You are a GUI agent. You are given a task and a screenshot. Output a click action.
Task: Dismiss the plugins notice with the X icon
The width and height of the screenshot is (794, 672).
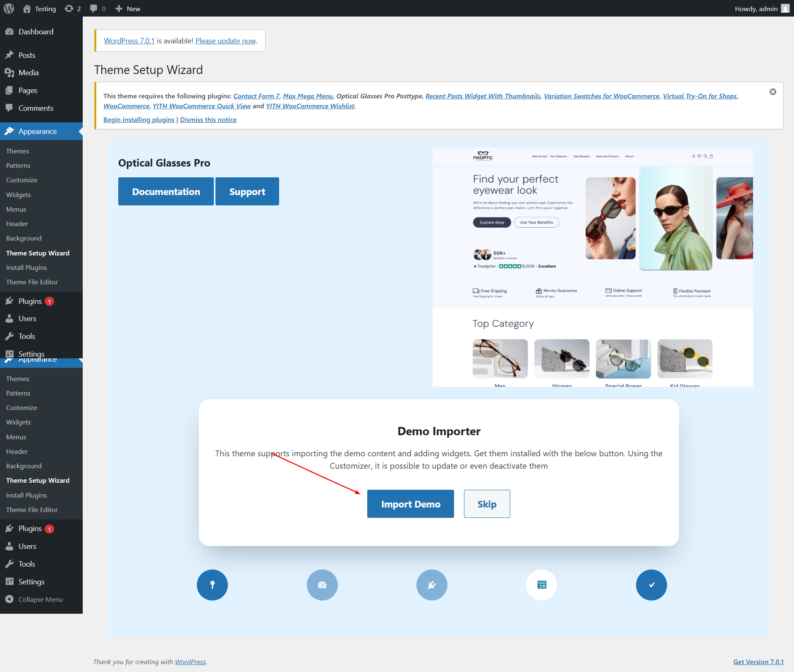click(x=772, y=92)
